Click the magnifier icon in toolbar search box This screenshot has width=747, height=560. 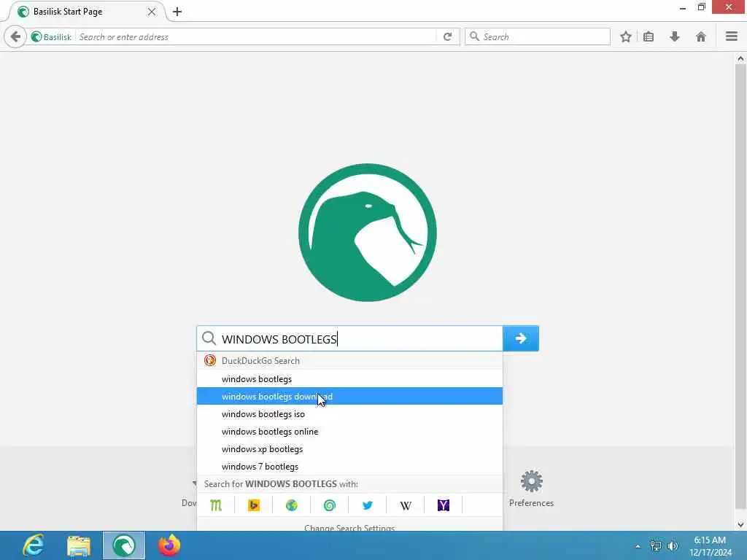pos(474,36)
